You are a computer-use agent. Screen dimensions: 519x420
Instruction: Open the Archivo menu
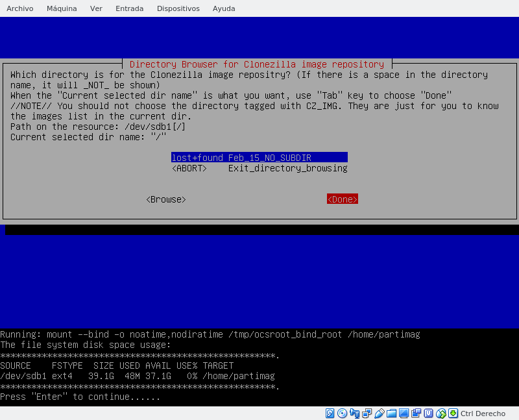coord(20,8)
